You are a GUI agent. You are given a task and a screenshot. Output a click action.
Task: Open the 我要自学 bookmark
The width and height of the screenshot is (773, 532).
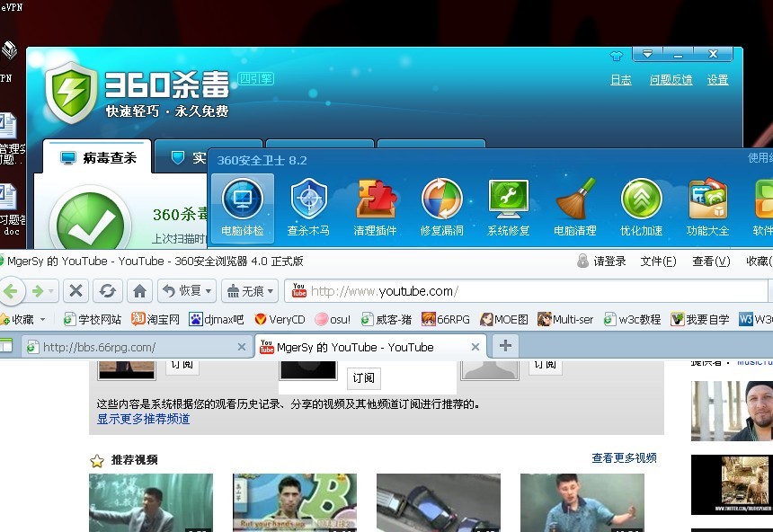point(700,320)
